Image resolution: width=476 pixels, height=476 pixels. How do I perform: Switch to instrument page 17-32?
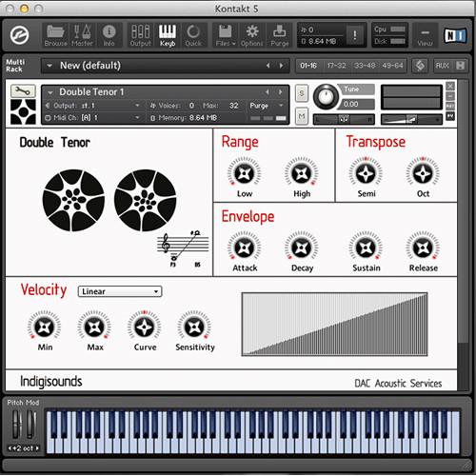tap(337, 66)
